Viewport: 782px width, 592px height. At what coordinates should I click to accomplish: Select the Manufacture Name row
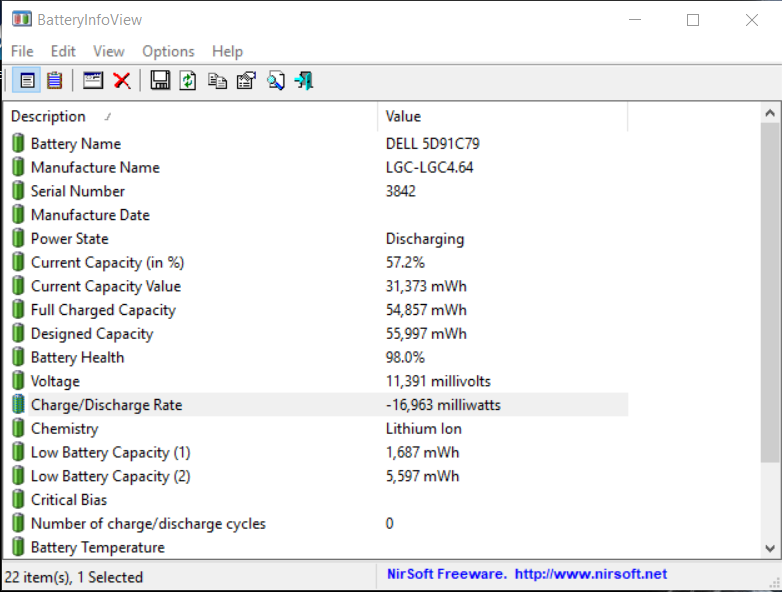tap(316, 167)
